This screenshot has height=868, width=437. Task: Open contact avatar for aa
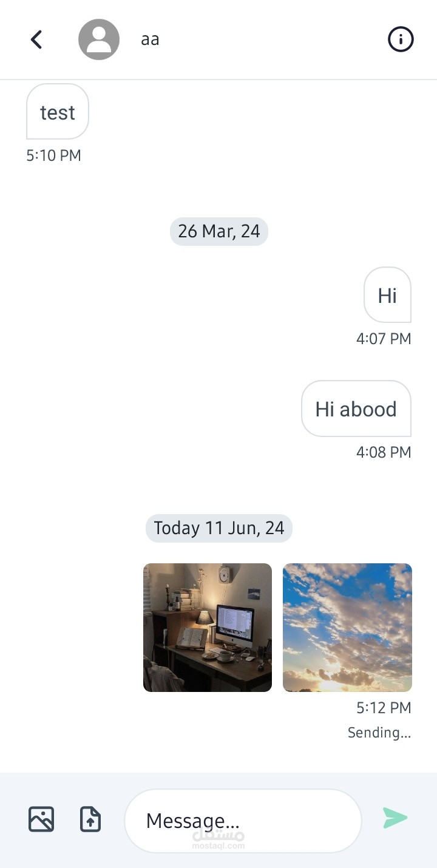[x=99, y=39]
